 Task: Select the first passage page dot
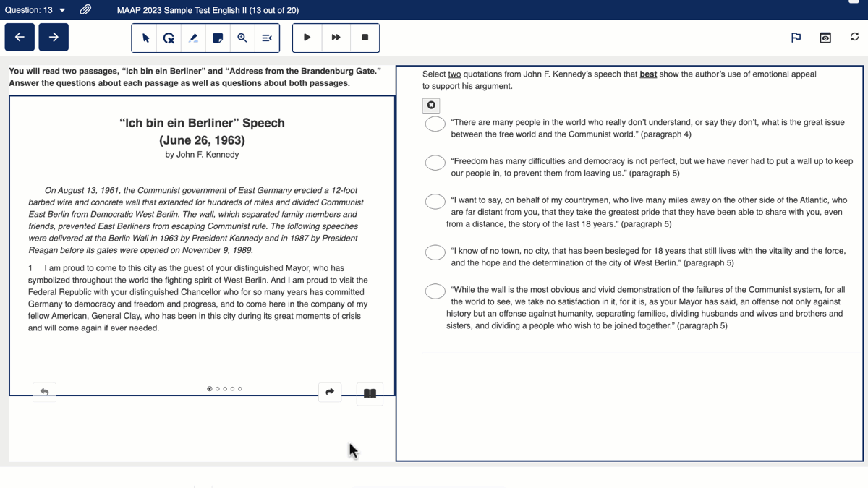(x=210, y=389)
